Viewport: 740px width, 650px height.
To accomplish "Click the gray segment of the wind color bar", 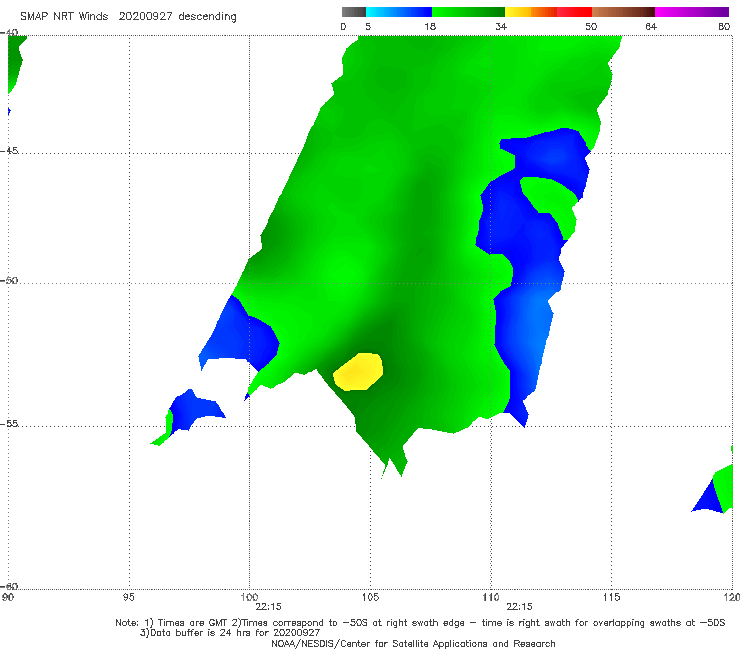I will coord(354,12).
